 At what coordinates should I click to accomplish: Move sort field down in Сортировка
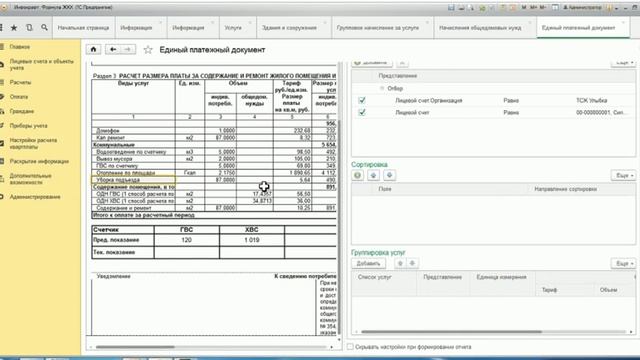pyautogui.click(x=389, y=175)
